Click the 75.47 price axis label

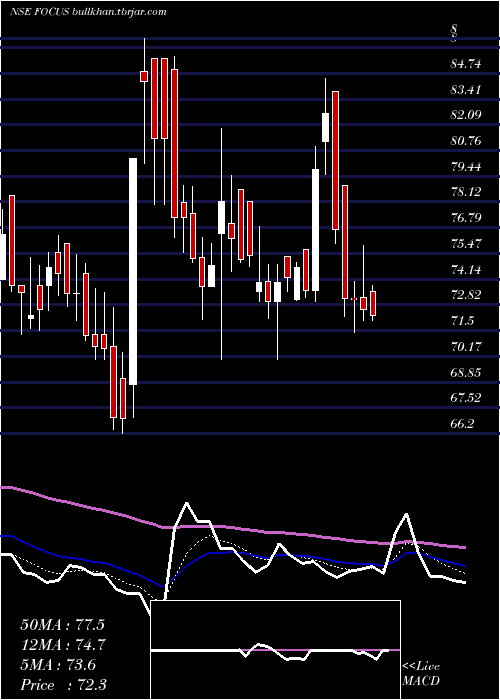(x=466, y=244)
